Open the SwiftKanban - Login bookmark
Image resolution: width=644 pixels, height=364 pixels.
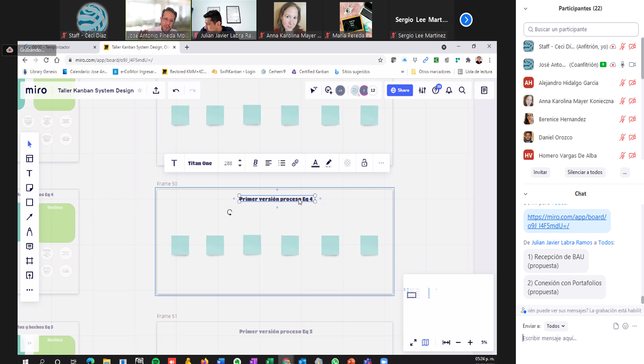tap(234, 72)
